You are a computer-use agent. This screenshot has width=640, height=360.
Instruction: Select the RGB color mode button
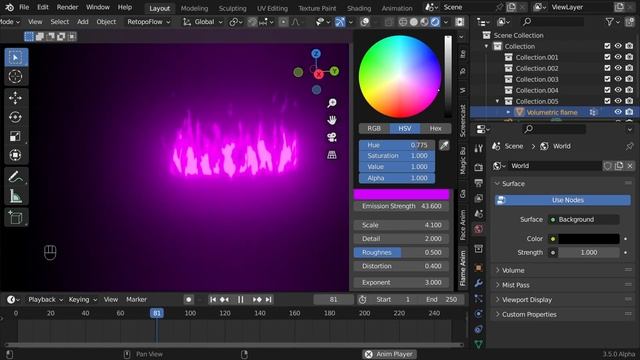(374, 128)
